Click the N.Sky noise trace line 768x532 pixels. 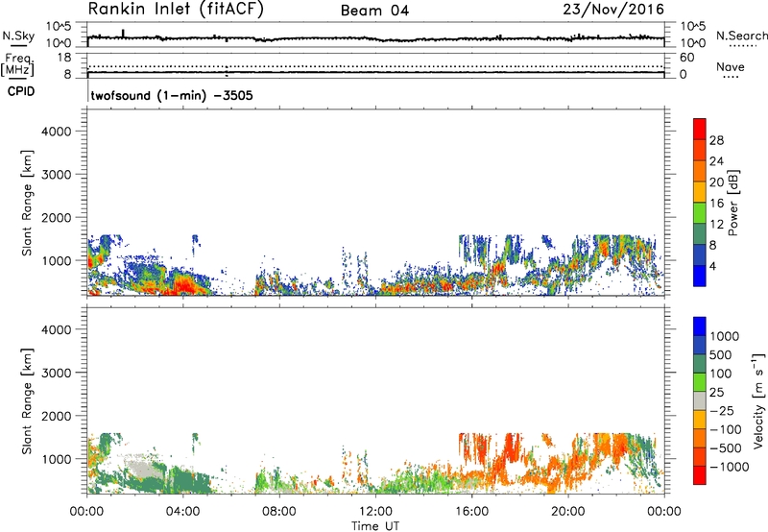click(375, 38)
